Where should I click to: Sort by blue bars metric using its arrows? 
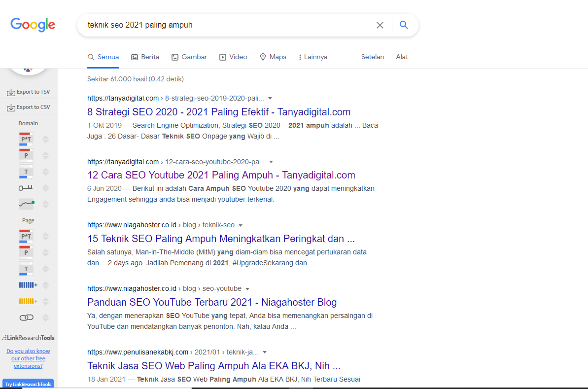(46, 285)
